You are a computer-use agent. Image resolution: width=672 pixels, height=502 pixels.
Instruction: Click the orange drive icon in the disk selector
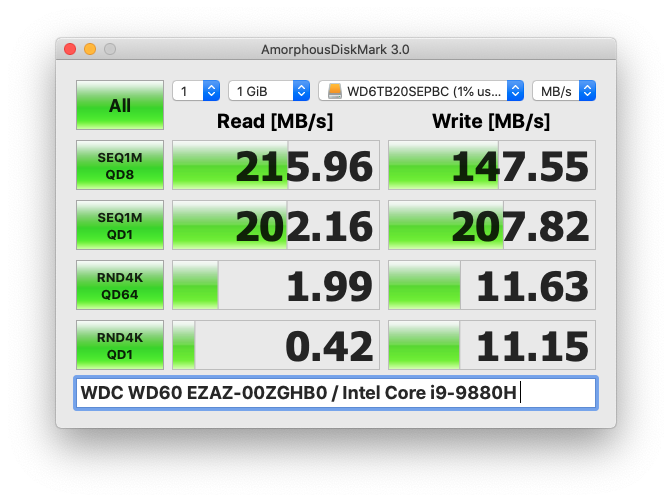tap(335, 91)
